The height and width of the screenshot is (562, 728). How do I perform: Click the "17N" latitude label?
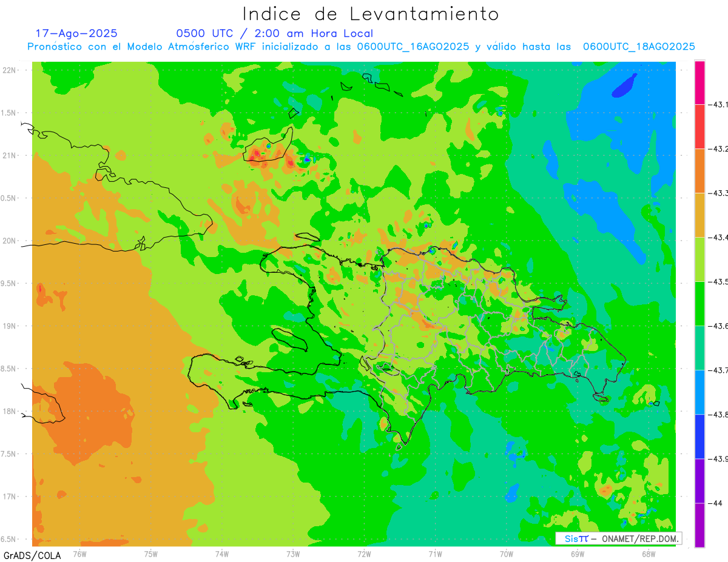click(10, 497)
